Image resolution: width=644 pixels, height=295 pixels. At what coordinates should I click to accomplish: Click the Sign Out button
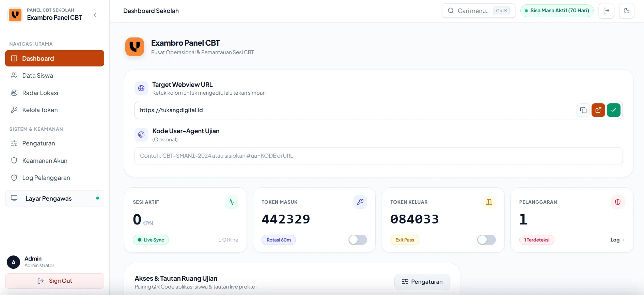54,281
